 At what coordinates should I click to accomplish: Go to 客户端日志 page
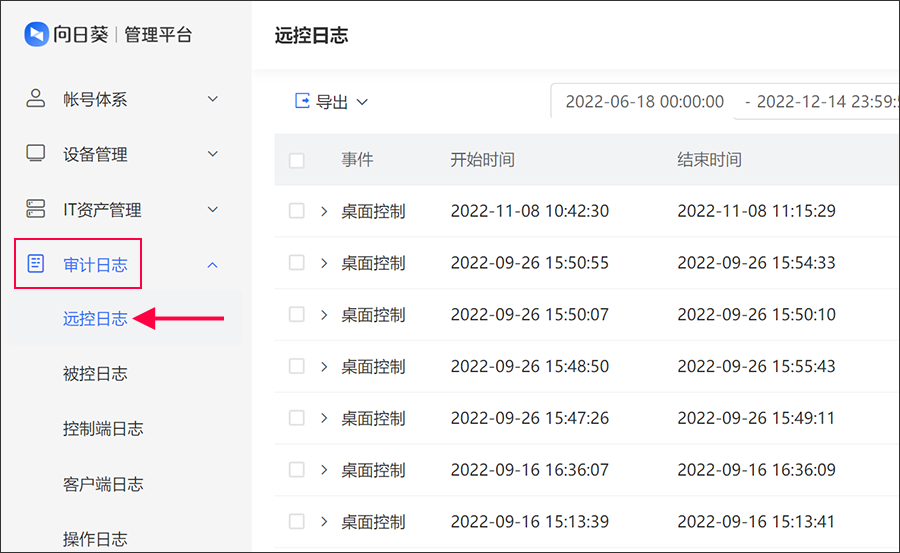pyautogui.click(x=103, y=484)
